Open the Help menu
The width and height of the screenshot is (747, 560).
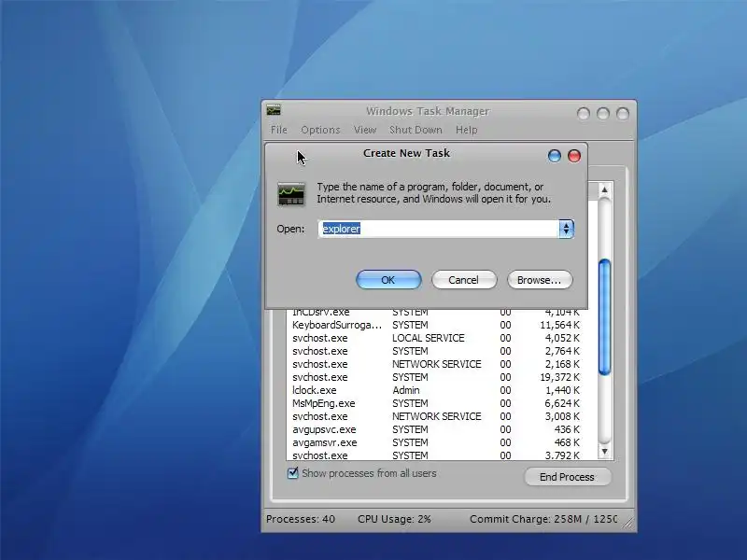[x=466, y=130]
